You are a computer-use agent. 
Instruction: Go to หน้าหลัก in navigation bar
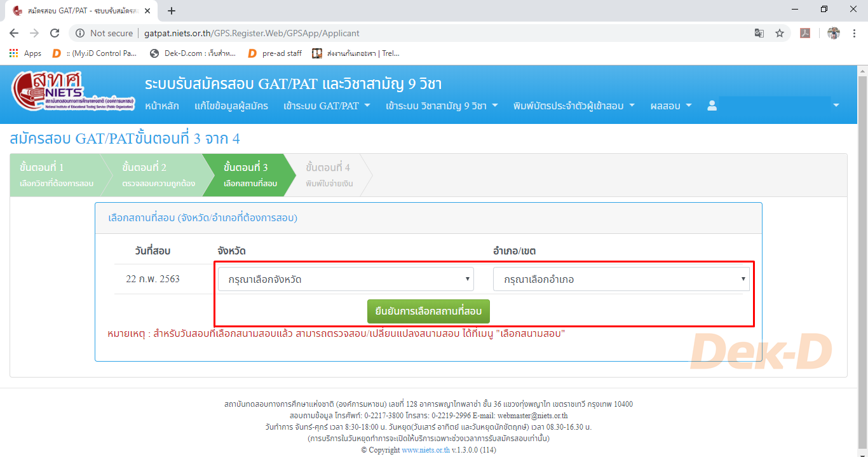[161, 106]
